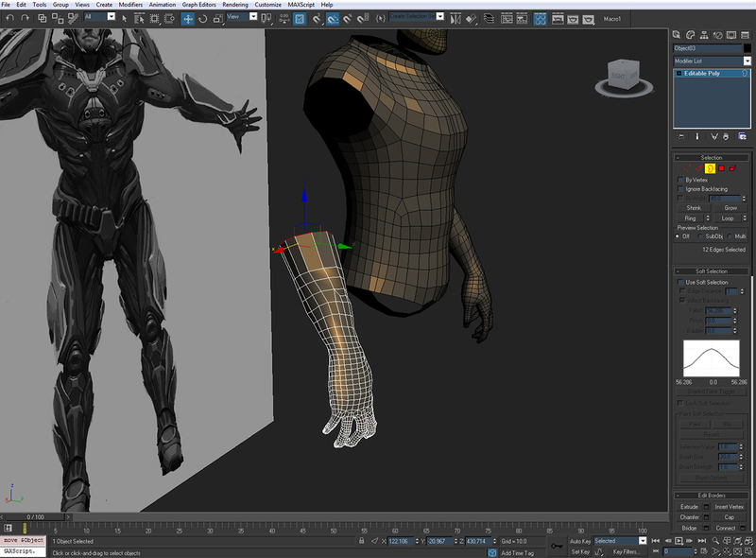Open the MAXScript menu
Viewport: 756px width, 558px height.
301,5
